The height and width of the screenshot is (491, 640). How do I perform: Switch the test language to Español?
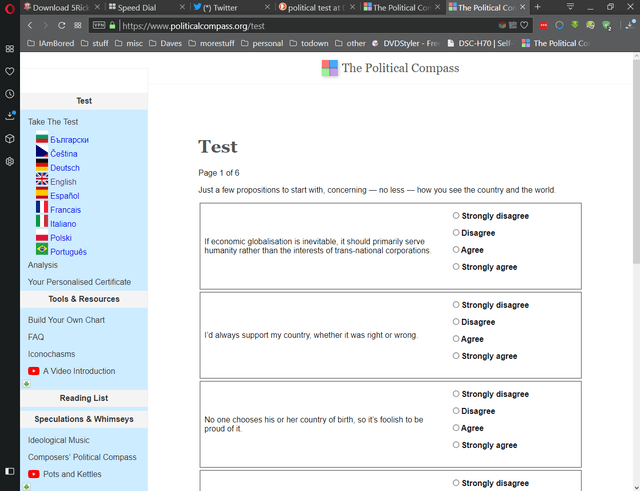[65, 196]
